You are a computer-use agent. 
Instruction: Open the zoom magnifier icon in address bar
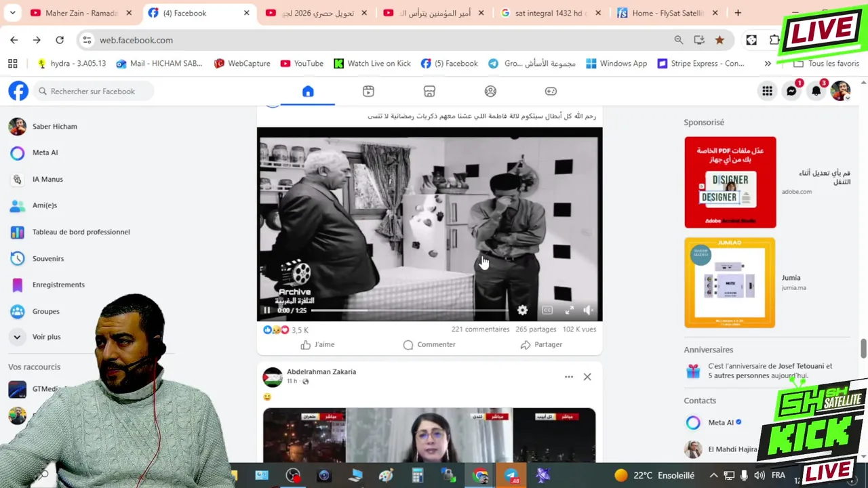coord(679,40)
